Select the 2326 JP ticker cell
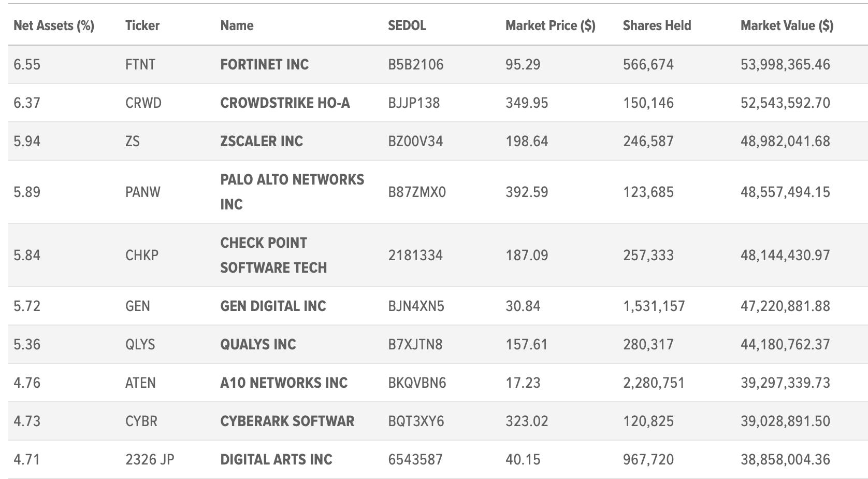The image size is (868, 479). click(x=150, y=459)
